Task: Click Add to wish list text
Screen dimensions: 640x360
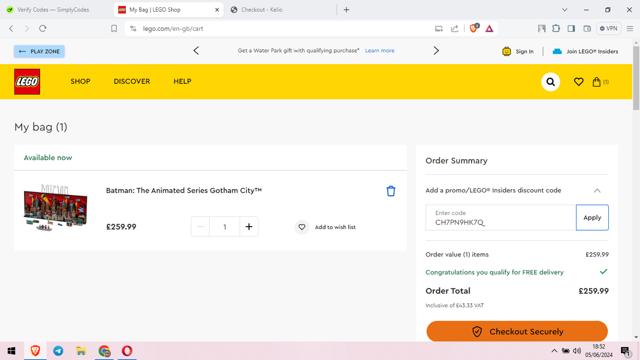Action: [335, 227]
